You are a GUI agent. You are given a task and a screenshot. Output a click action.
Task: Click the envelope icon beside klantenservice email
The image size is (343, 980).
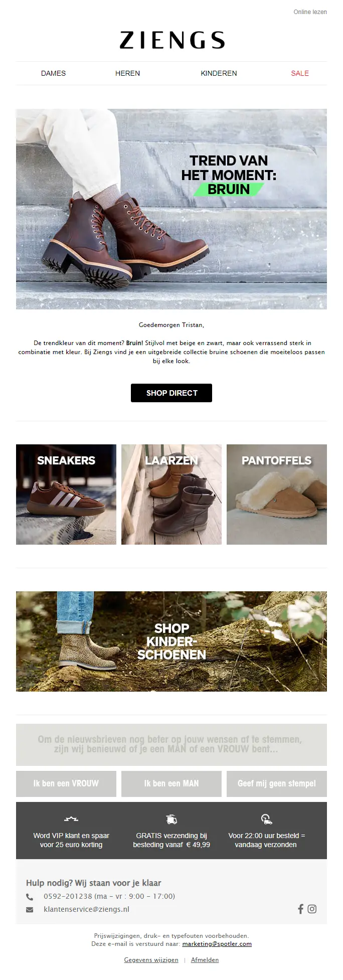coord(30,910)
